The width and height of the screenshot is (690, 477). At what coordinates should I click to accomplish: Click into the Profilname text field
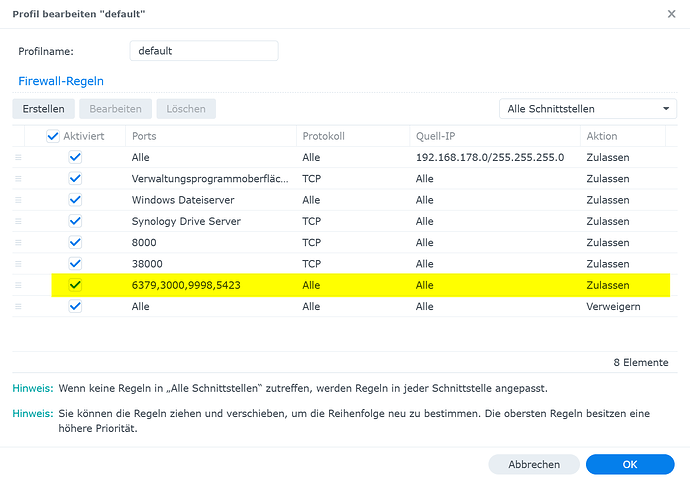tap(204, 50)
